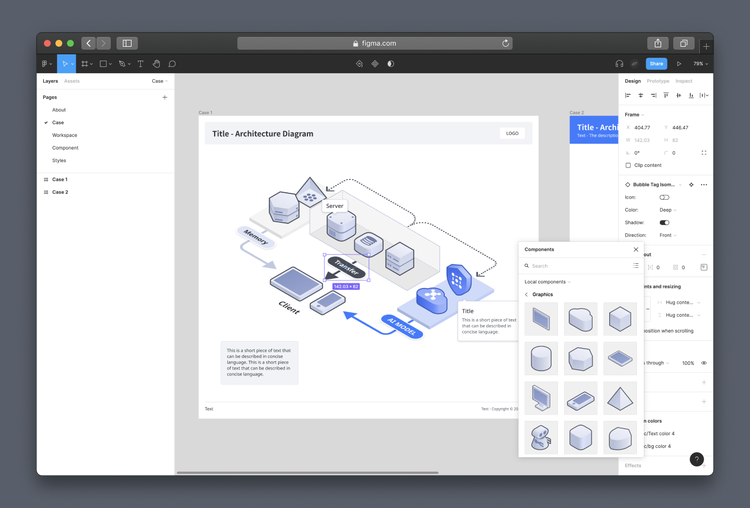Select the Pen tool
The width and height of the screenshot is (750, 508).
click(122, 64)
